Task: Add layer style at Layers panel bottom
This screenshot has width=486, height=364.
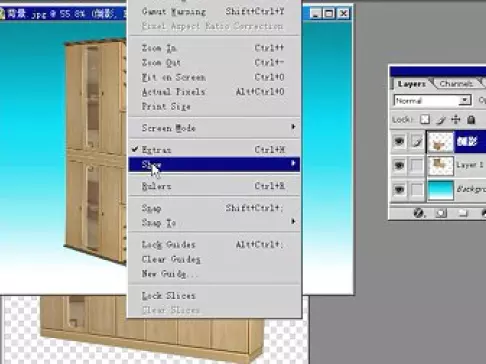Action: click(x=419, y=213)
